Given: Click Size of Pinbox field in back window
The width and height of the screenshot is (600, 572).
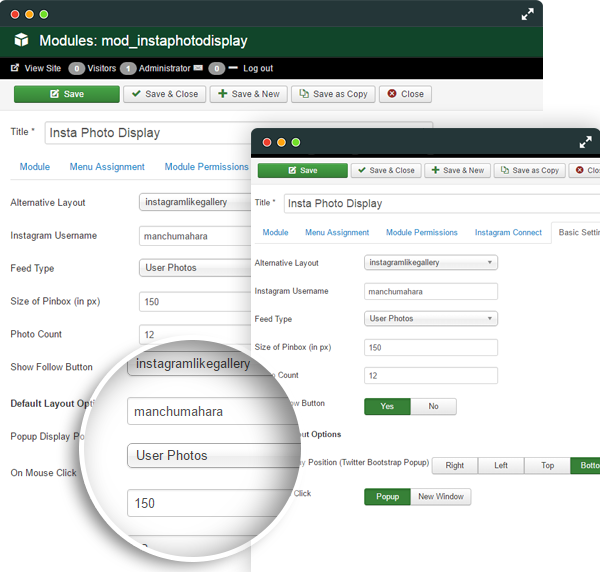Looking at the screenshot, I should pos(195,302).
